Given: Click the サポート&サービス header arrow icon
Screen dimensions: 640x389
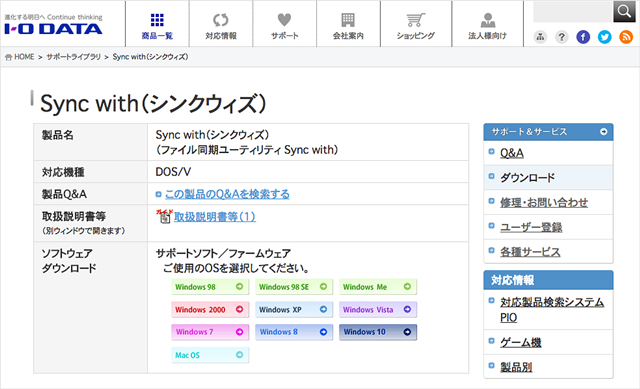Looking at the screenshot, I should tap(603, 132).
